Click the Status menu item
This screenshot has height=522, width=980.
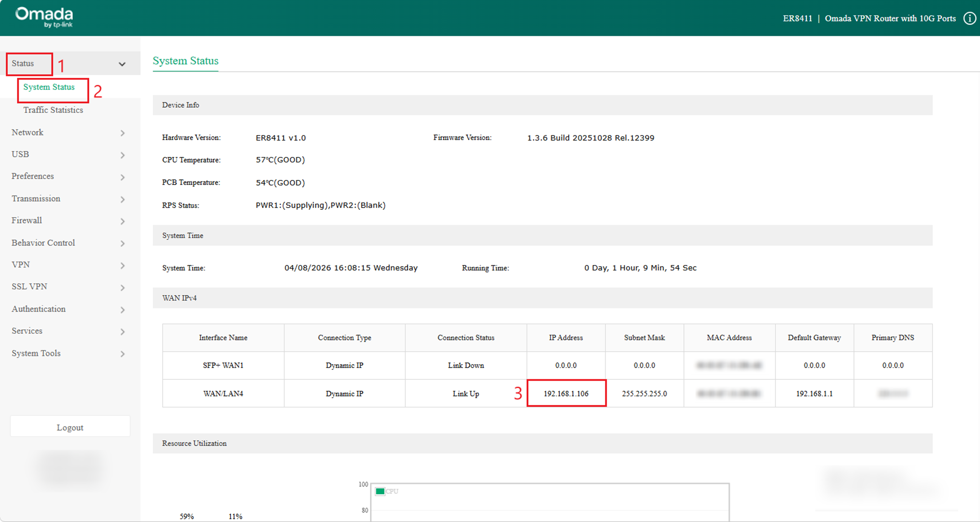[x=23, y=63]
